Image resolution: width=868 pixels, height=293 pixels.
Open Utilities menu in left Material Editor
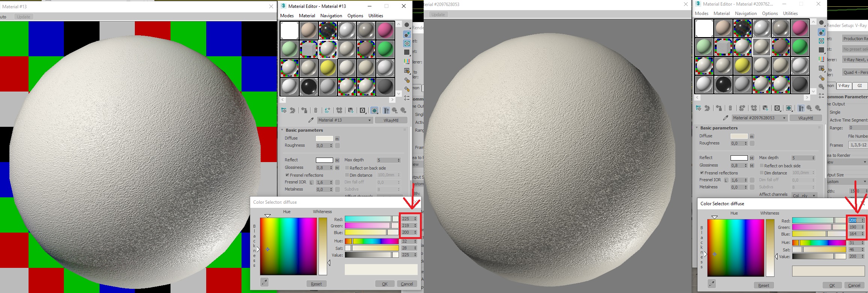coord(376,16)
